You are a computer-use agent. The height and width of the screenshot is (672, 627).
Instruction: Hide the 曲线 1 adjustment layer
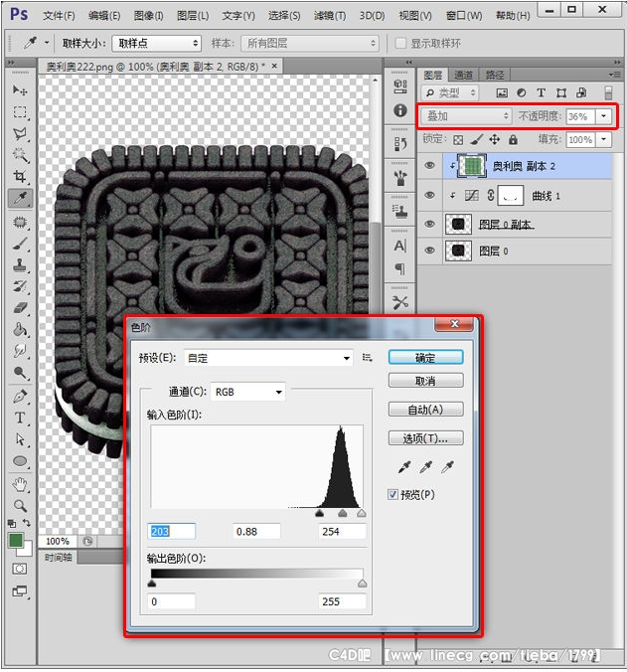pos(429,196)
